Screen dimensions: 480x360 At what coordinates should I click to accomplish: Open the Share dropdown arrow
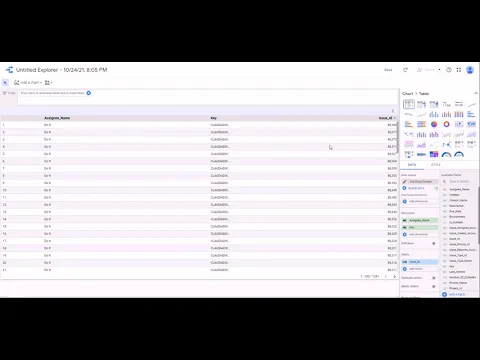click(439, 70)
